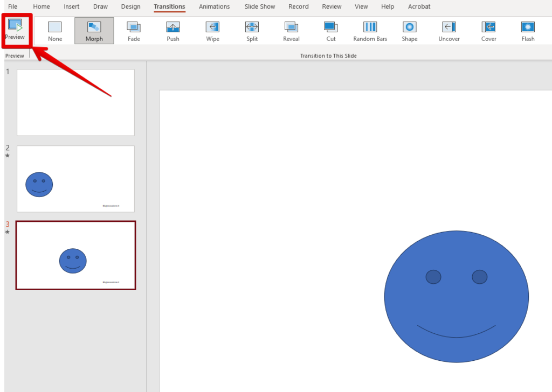Go to the Design tab

click(130, 6)
